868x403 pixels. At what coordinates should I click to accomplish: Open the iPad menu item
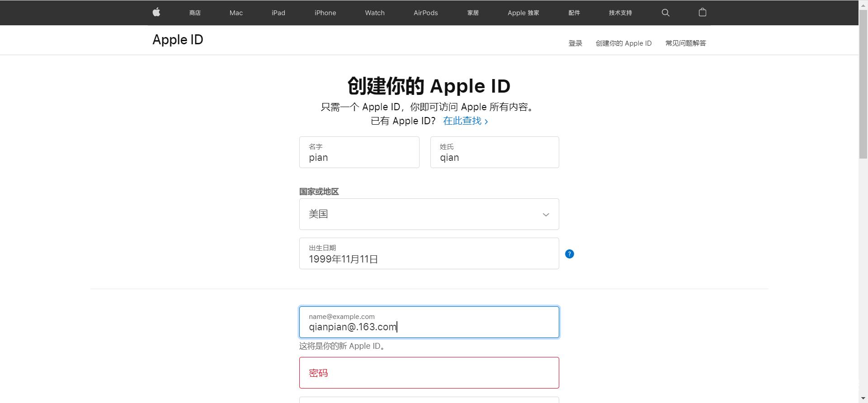[278, 13]
